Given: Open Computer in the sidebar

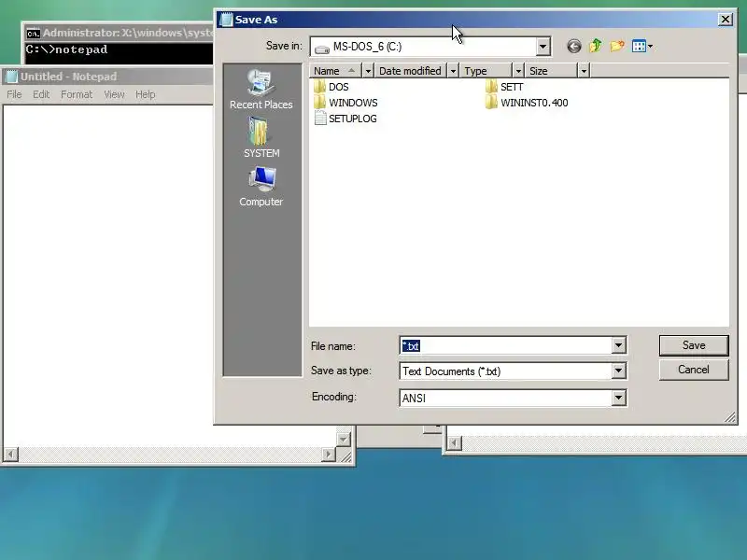Looking at the screenshot, I should pyautogui.click(x=261, y=187).
